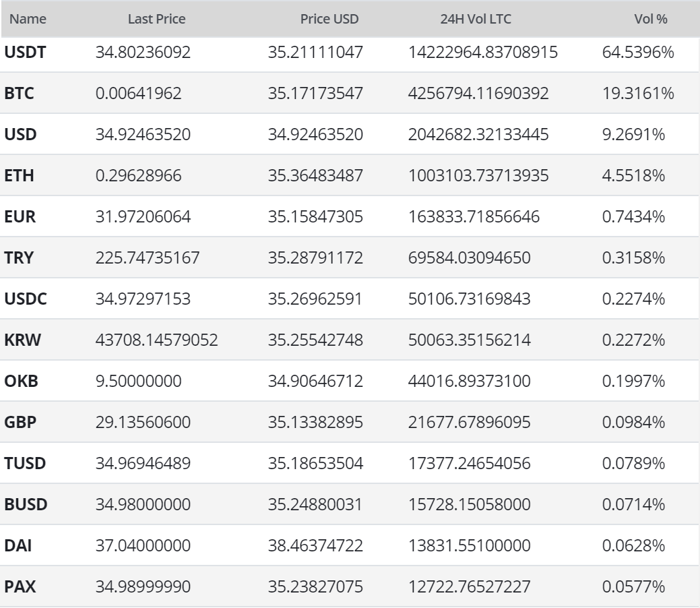Click volume share 9.2691% for USD
The width and height of the screenshot is (700, 608).
[x=634, y=134]
